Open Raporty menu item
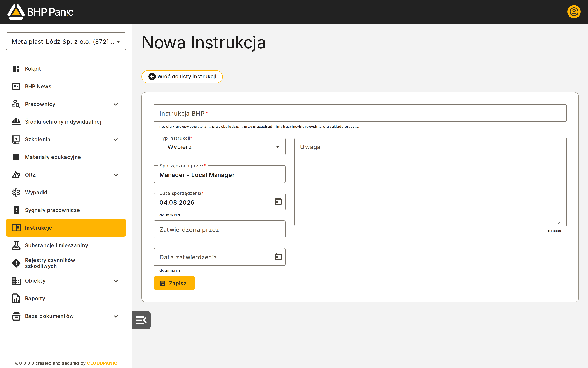 click(x=66, y=298)
